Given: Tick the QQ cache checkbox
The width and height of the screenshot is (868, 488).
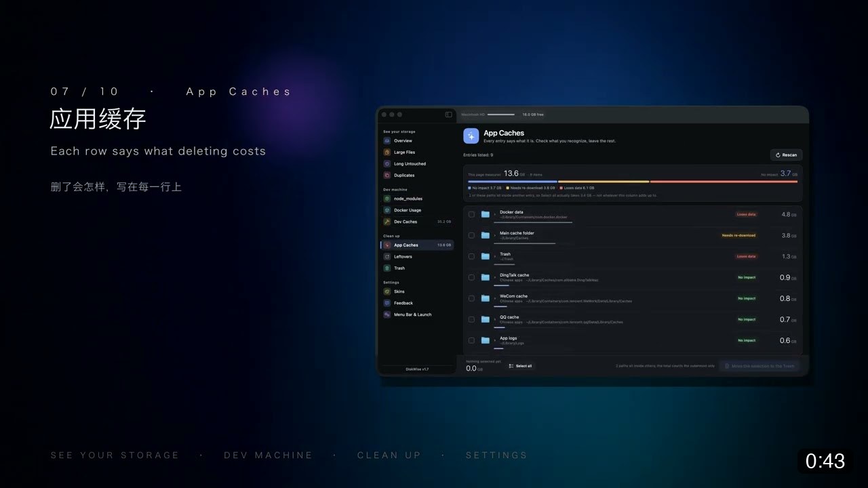Looking at the screenshot, I should (472, 319).
